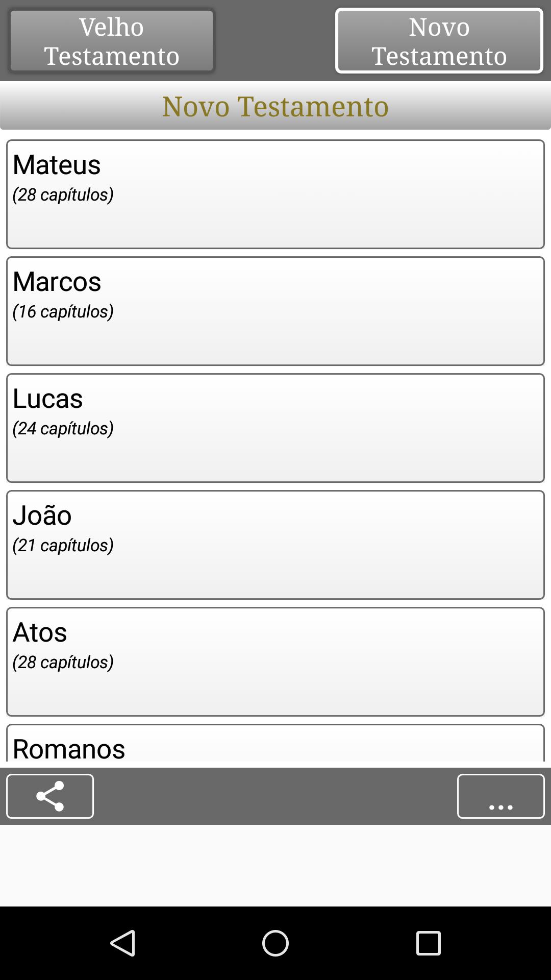Screen dimensions: 551x980
Task: Open the three-dots more options button
Action: pos(500,796)
